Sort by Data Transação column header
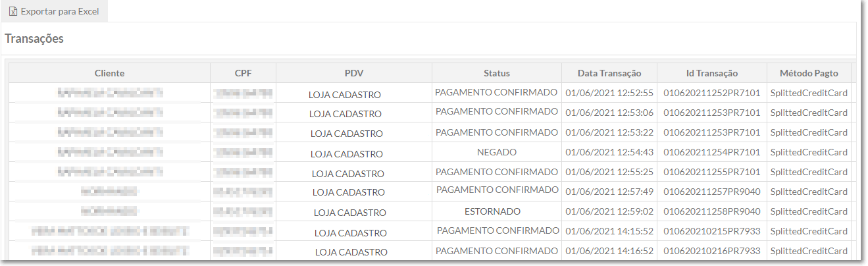The image size is (868, 266). [x=609, y=73]
